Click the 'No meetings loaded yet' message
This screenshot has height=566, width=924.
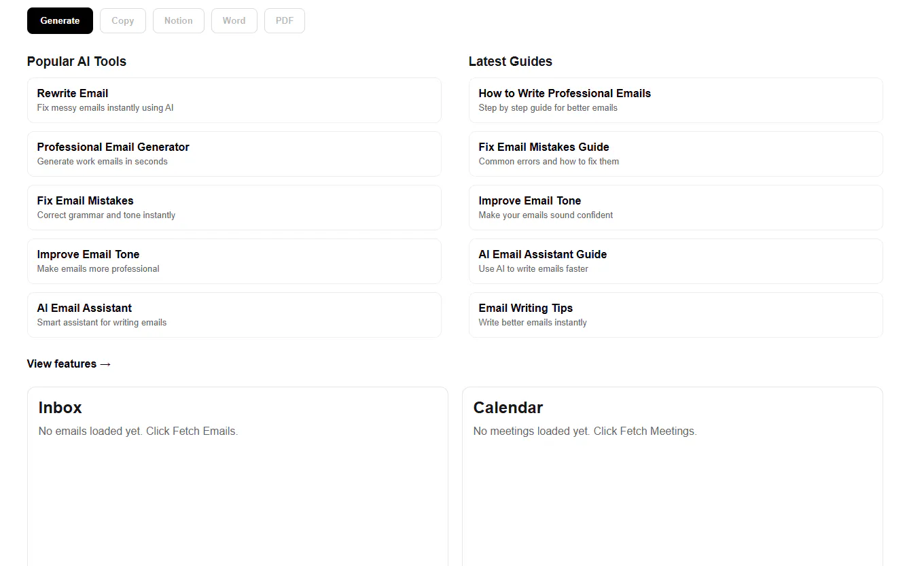585,431
